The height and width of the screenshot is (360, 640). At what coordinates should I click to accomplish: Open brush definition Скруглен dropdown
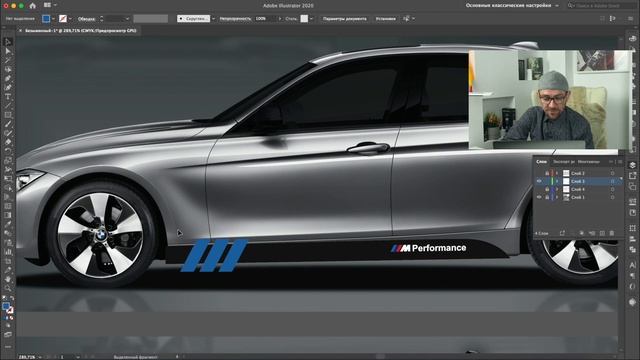point(213,19)
